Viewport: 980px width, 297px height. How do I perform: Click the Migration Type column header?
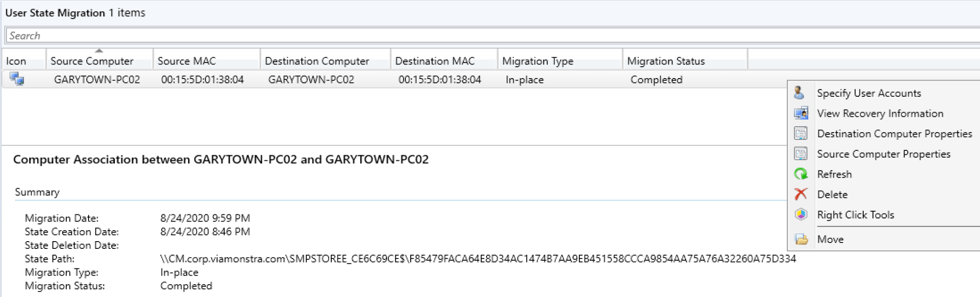click(537, 61)
